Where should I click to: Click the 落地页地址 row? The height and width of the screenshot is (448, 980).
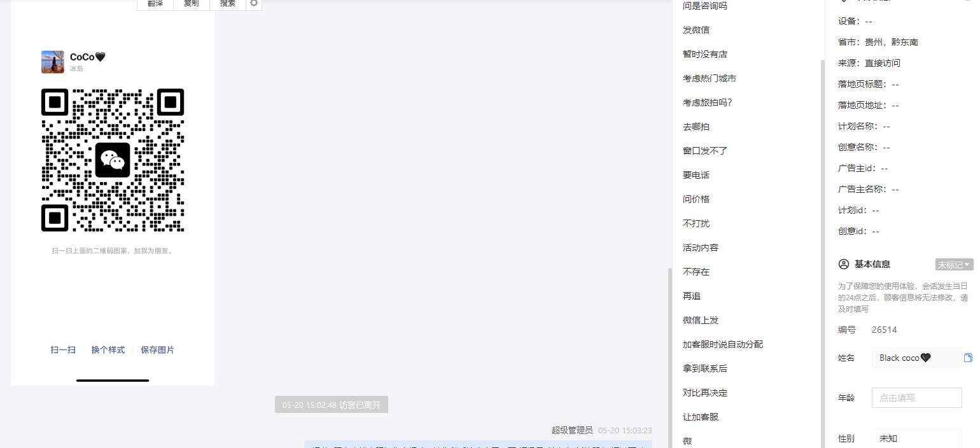(x=869, y=105)
